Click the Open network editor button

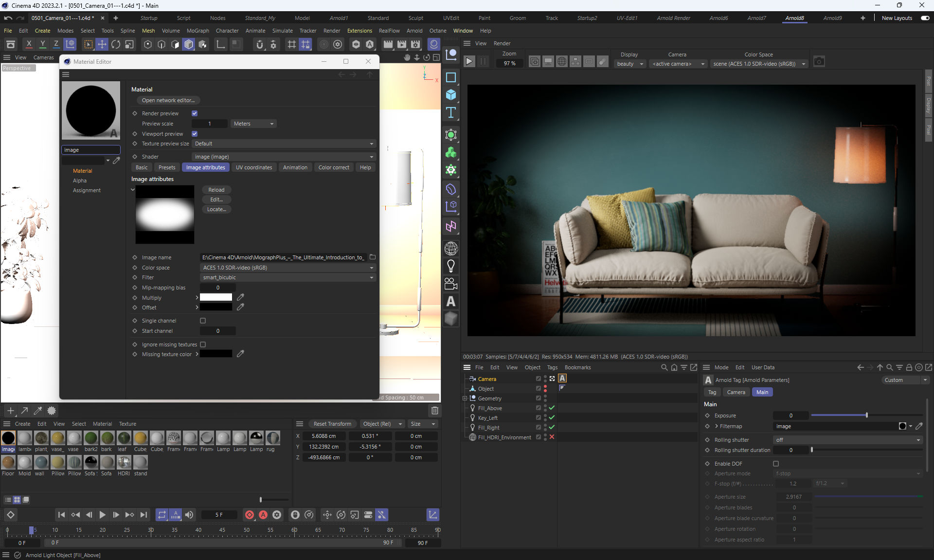click(x=168, y=100)
